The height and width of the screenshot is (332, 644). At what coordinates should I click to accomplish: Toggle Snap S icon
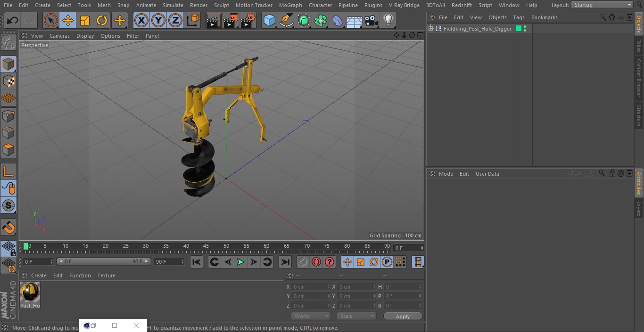pyautogui.click(x=8, y=205)
